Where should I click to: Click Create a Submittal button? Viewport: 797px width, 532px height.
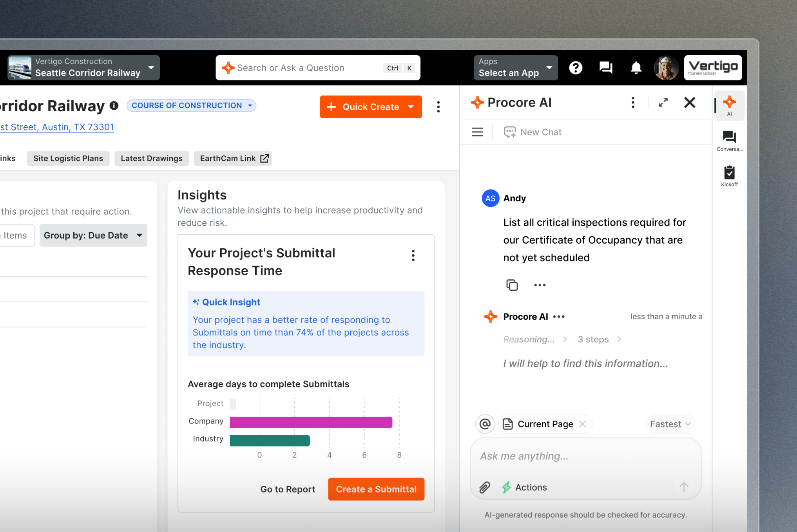[x=376, y=489]
